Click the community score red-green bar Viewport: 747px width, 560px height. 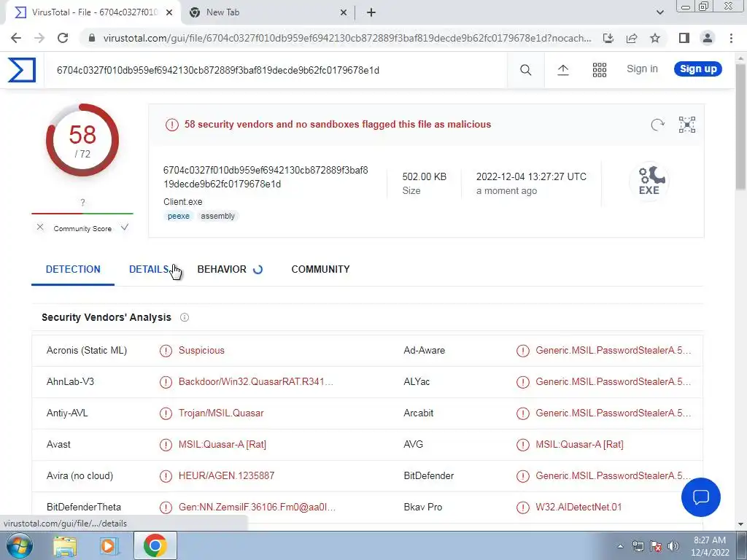(x=82, y=214)
